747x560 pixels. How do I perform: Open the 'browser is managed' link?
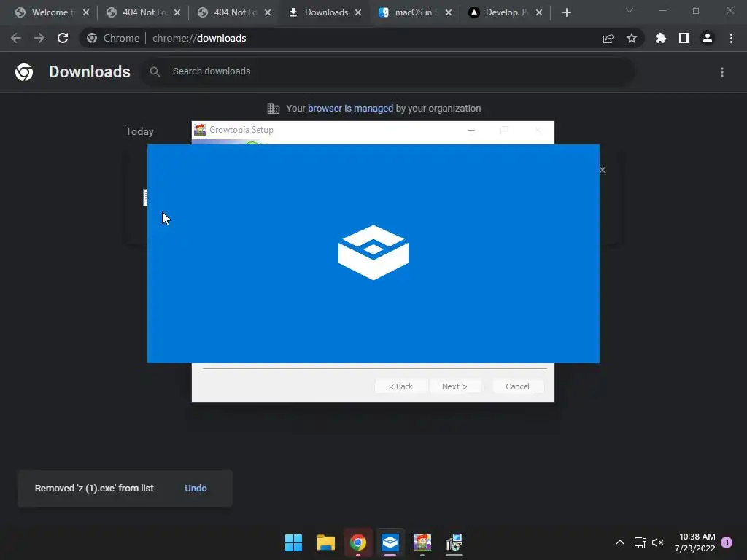coord(350,109)
